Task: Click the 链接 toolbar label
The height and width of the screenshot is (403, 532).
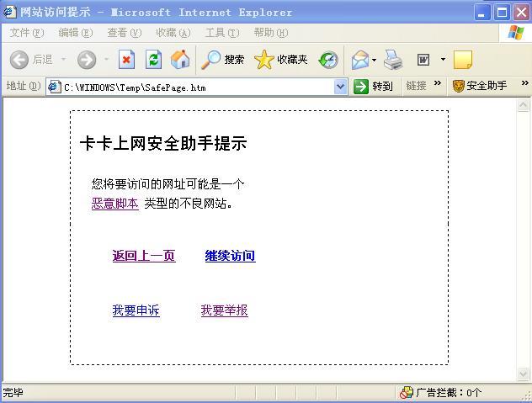Action: click(417, 86)
